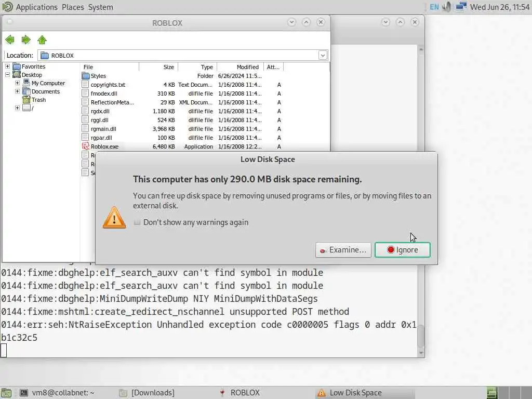The height and width of the screenshot is (399, 532).
Task: Click the terminal window vertical scrollbar
Action: (421, 336)
